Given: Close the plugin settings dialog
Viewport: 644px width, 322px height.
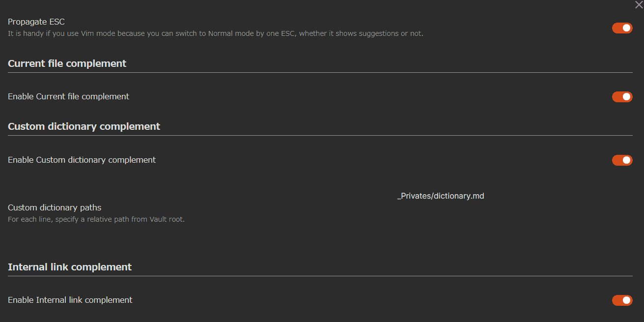Looking at the screenshot, I should (x=638, y=5).
